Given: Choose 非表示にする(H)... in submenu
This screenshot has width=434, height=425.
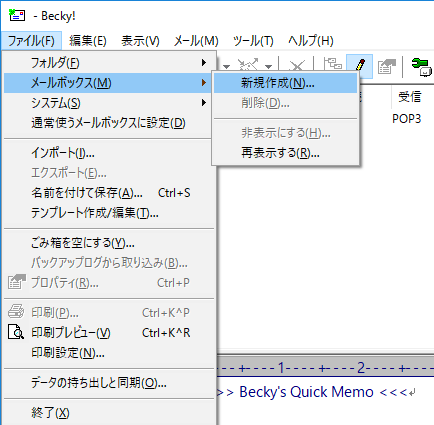Looking at the screenshot, I should [285, 133].
